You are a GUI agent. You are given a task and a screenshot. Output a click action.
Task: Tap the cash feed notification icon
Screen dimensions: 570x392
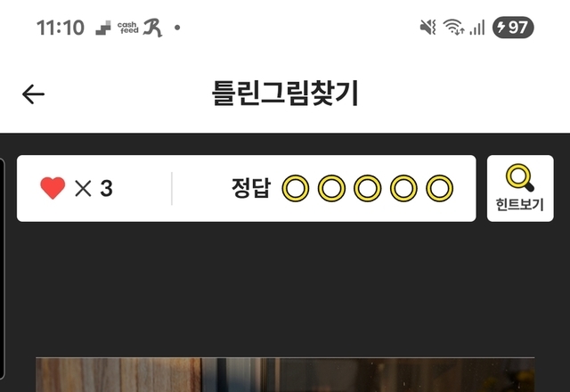pyautogui.click(x=128, y=28)
